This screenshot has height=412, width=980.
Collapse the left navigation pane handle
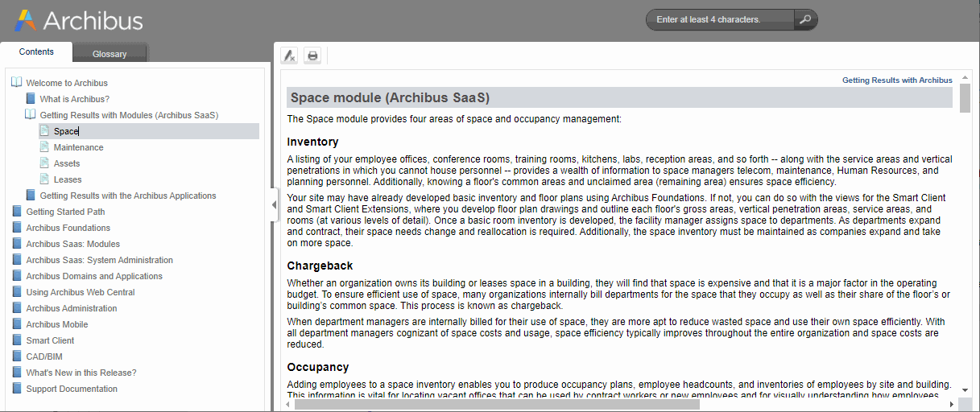pyautogui.click(x=274, y=205)
